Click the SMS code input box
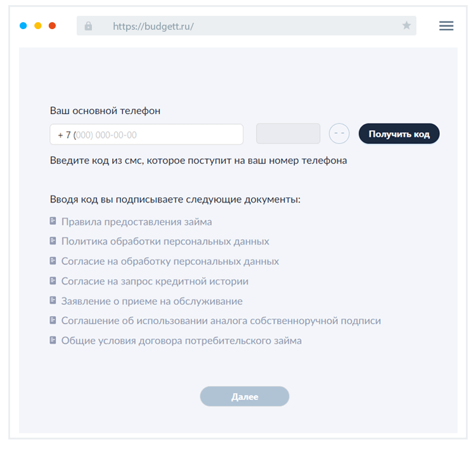Viewport: 476px width, 449px height. coord(288,134)
